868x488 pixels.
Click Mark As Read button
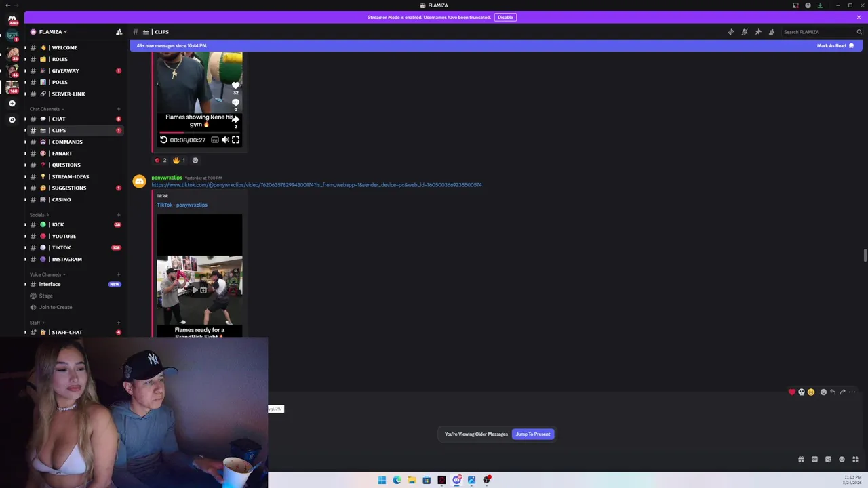pyautogui.click(x=835, y=45)
